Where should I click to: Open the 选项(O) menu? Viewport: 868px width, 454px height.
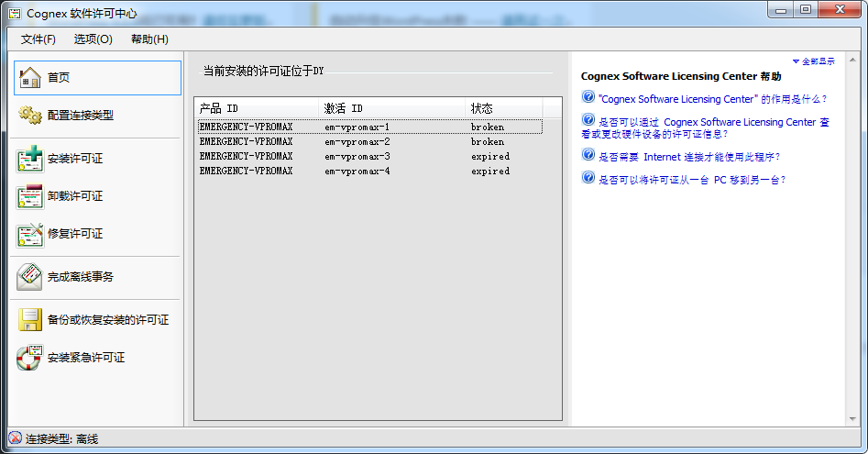[93, 39]
